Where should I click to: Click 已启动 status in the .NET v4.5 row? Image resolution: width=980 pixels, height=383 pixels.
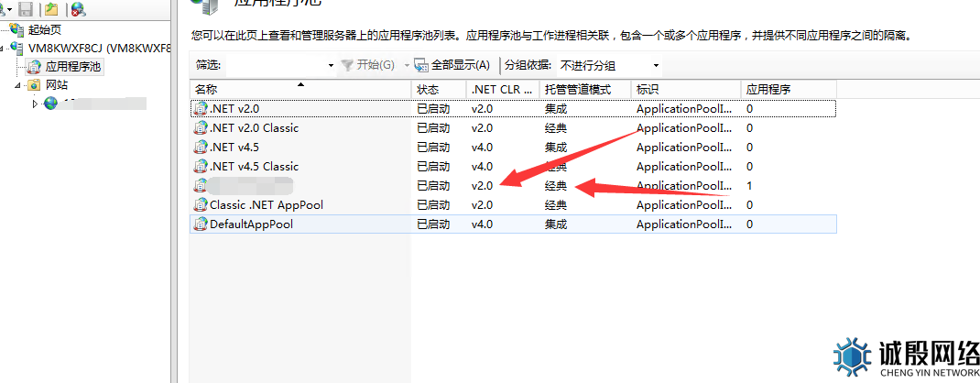(433, 148)
